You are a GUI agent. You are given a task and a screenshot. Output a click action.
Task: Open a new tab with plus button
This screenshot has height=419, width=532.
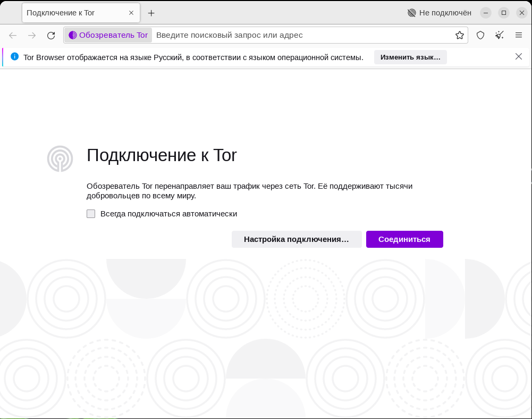pyautogui.click(x=151, y=13)
